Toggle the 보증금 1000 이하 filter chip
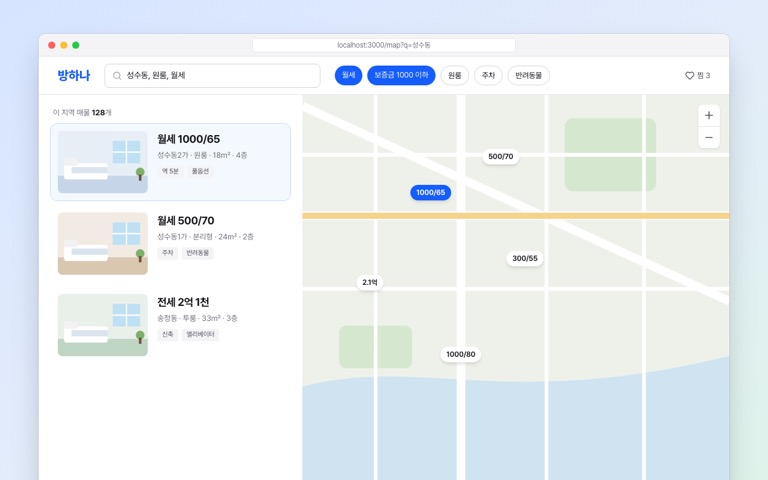This screenshot has width=768, height=480. point(401,75)
